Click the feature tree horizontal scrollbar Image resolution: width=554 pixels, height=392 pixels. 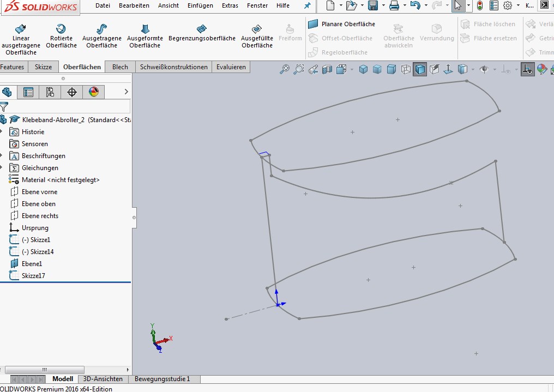click(x=45, y=370)
